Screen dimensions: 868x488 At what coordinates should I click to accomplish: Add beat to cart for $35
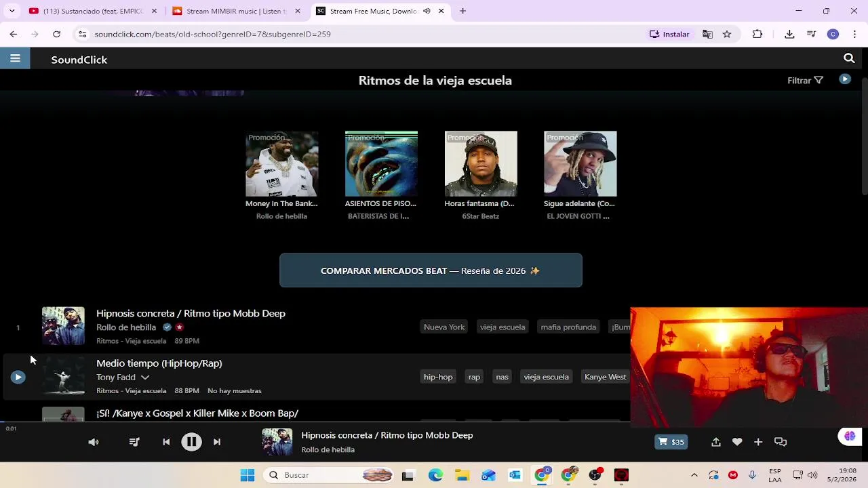point(671,442)
